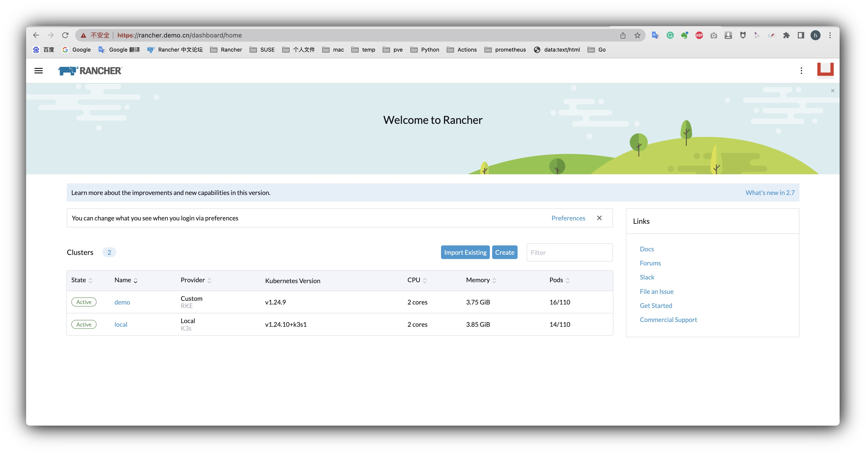This screenshot has height=454, width=868.
Task: Open the demo cluster link
Action: point(122,302)
